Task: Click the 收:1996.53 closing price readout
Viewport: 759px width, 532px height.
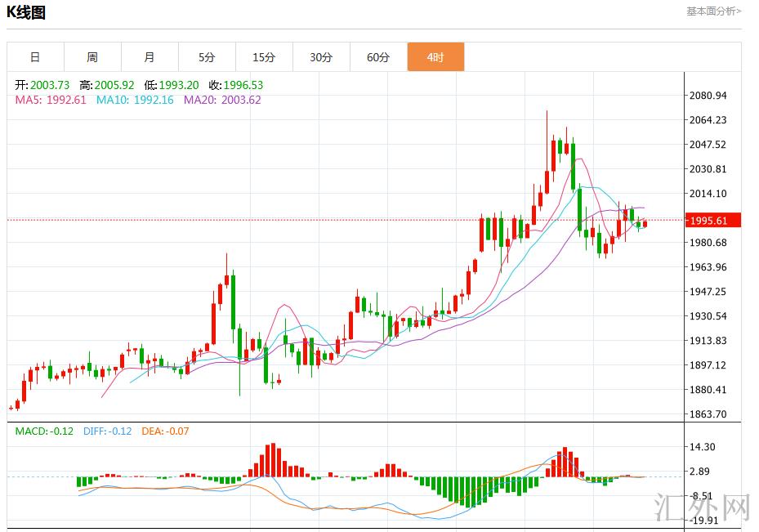Action: [235, 85]
